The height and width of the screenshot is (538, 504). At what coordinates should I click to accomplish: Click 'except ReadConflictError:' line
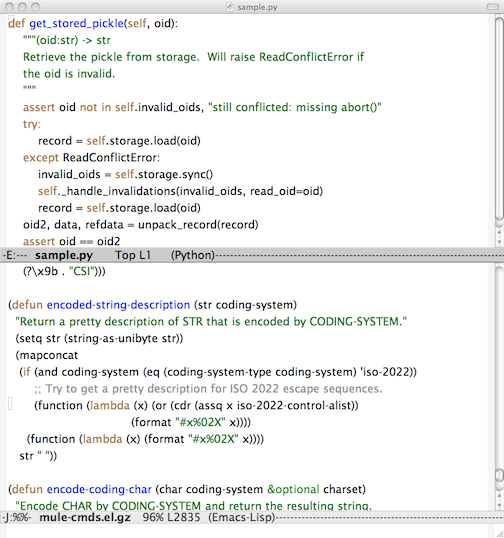[x=91, y=158]
